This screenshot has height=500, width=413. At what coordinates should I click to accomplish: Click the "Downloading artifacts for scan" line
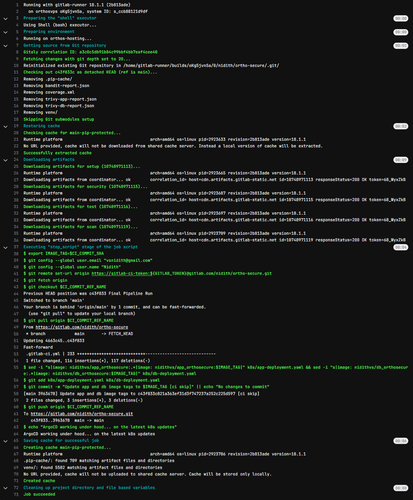(x=80, y=227)
